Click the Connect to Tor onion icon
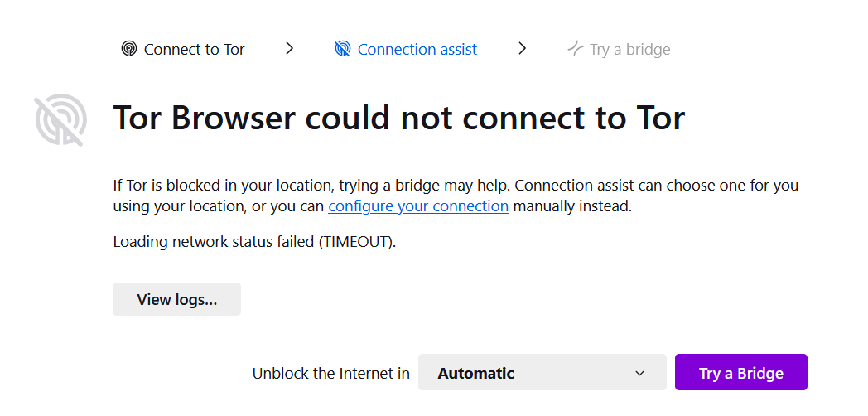Screen dimensions: 868x416 [x=128, y=49]
